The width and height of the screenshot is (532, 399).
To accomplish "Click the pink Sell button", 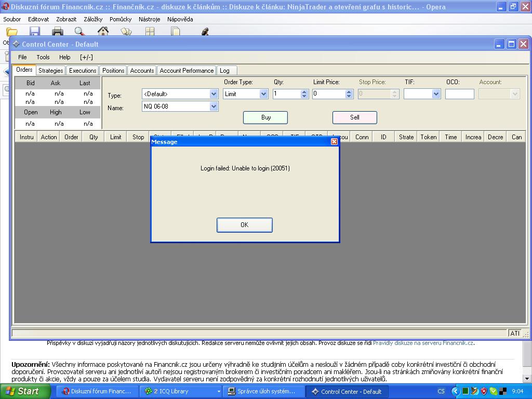I will (355, 117).
